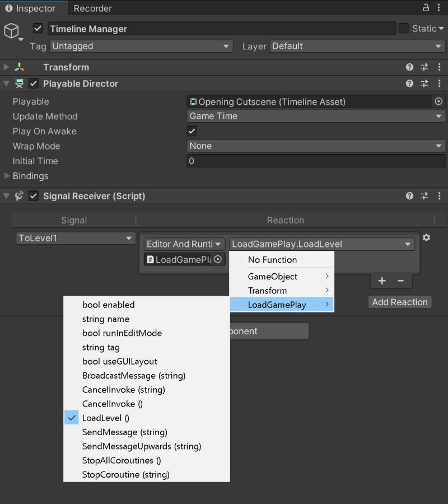Screen dimensions: 448x504
Task: Click the gear icon on the reaction entry
Action: click(x=426, y=237)
